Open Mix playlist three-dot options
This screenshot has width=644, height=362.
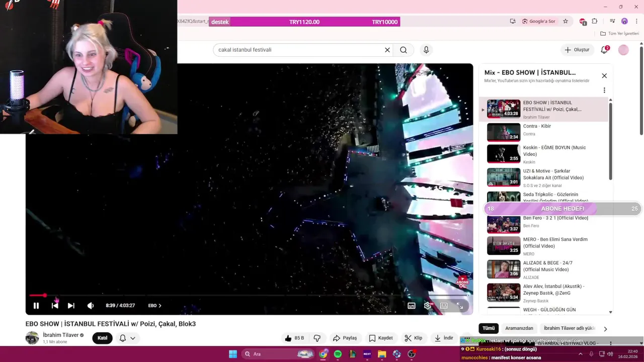point(604,90)
